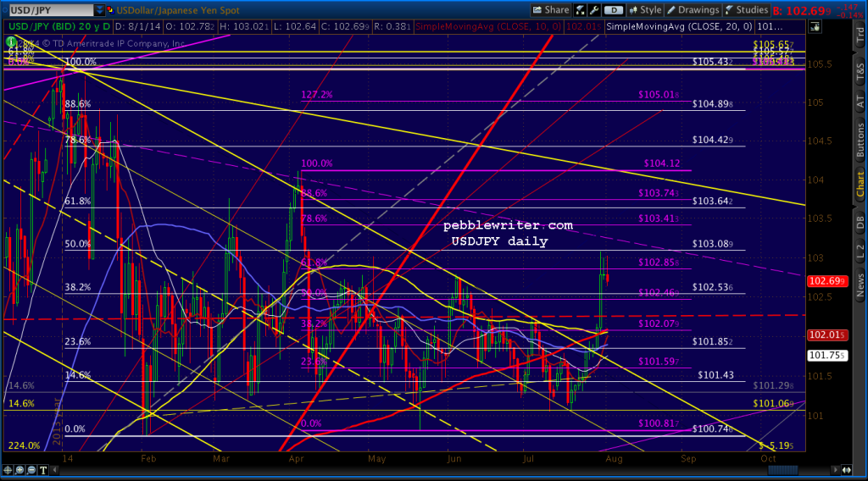
Task: Click the $101.069 yellow price label
Action: (773, 404)
